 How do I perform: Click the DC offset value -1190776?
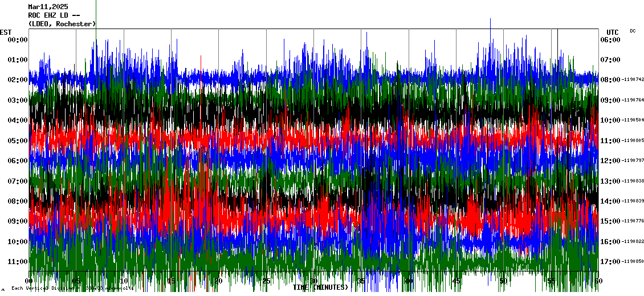tap(633, 221)
